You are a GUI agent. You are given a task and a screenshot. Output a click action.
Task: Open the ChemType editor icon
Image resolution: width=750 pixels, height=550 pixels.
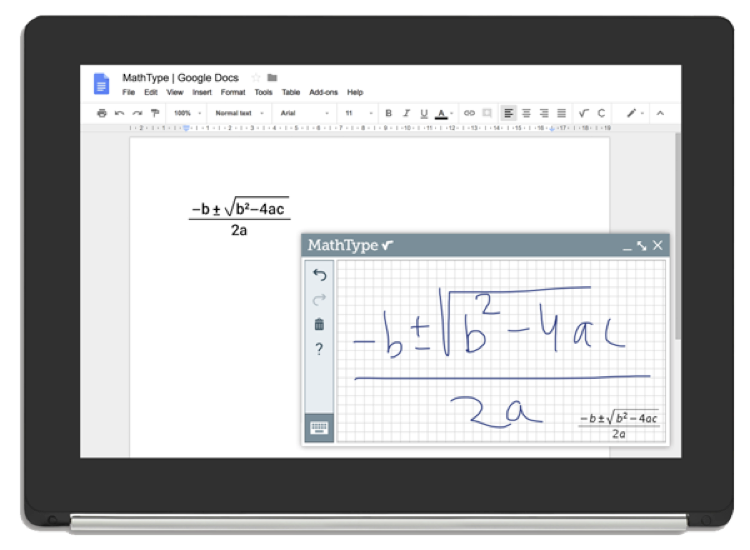[601, 113]
